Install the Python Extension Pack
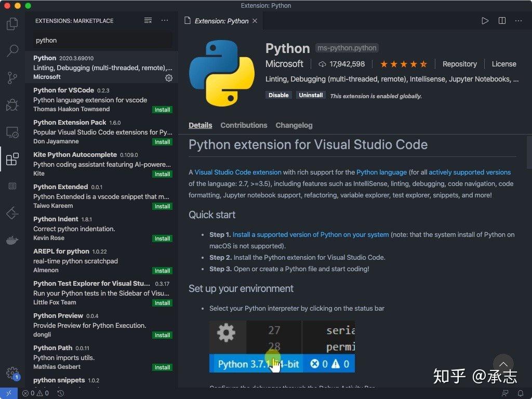This screenshot has width=532, height=399. [x=162, y=142]
